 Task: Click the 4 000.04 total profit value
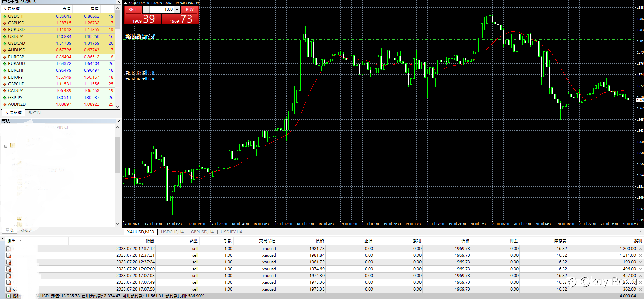[628, 296]
